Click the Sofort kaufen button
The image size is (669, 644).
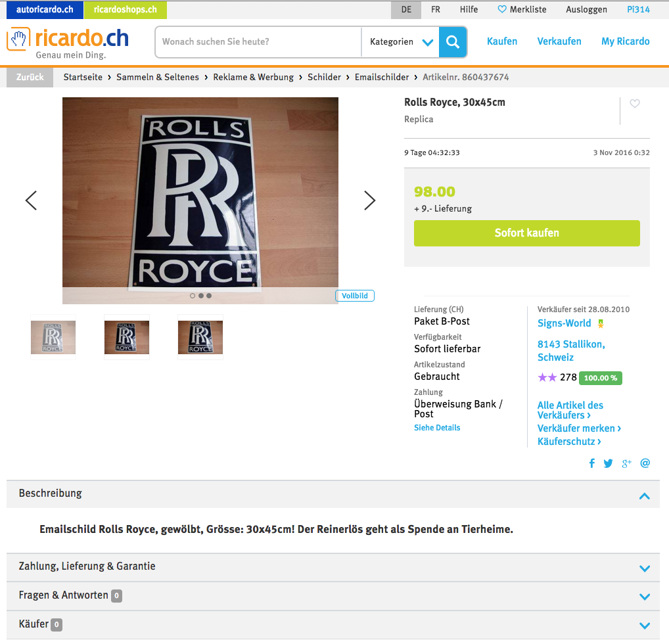coord(526,233)
